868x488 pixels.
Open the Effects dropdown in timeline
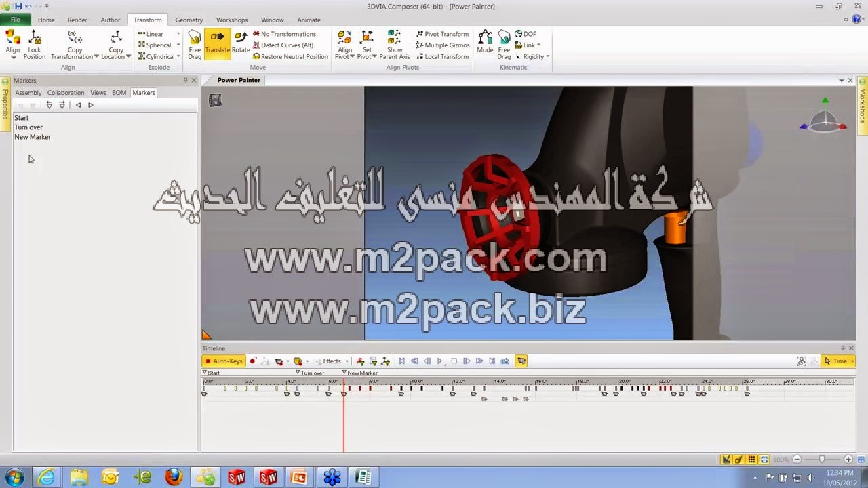point(347,361)
